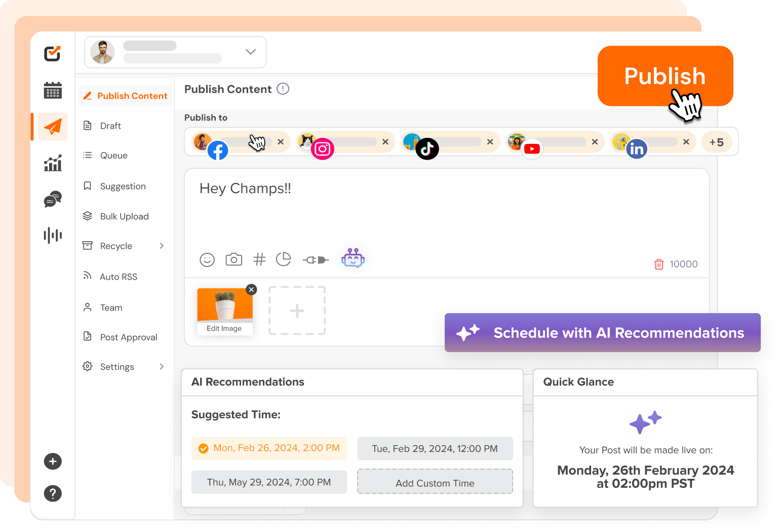779x532 pixels.
Task: Open the Calendar icon in the left sidebar
Action: pos(52,91)
